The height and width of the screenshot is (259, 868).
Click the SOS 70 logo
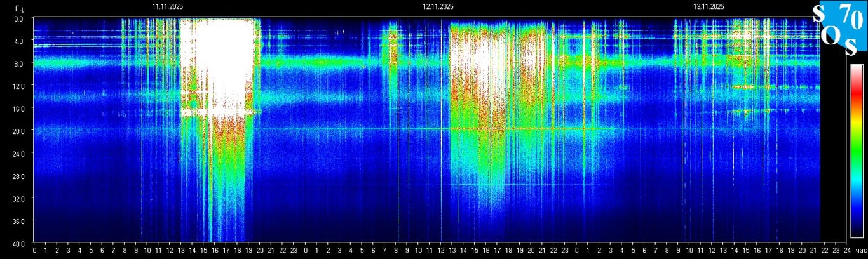coord(839,29)
